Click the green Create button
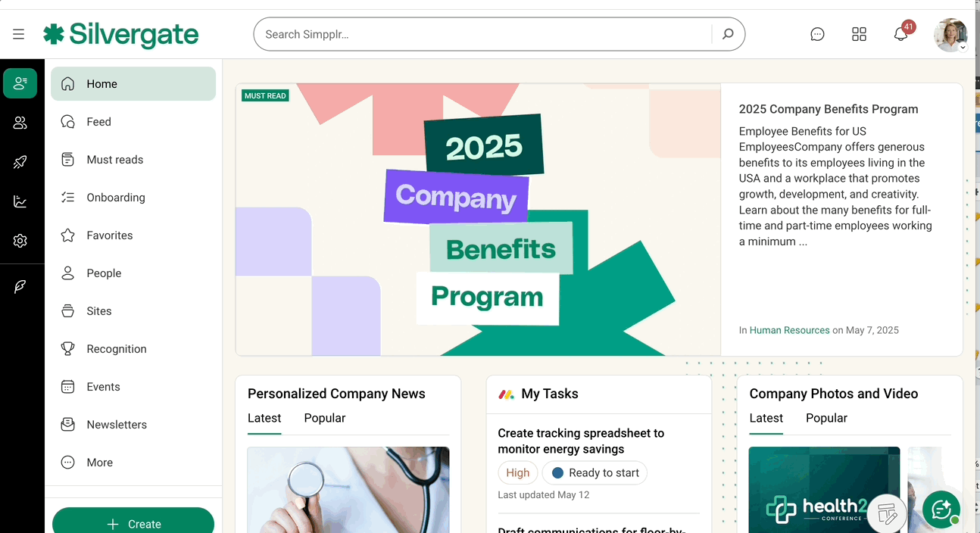This screenshot has height=533, width=980. [x=133, y=523]
